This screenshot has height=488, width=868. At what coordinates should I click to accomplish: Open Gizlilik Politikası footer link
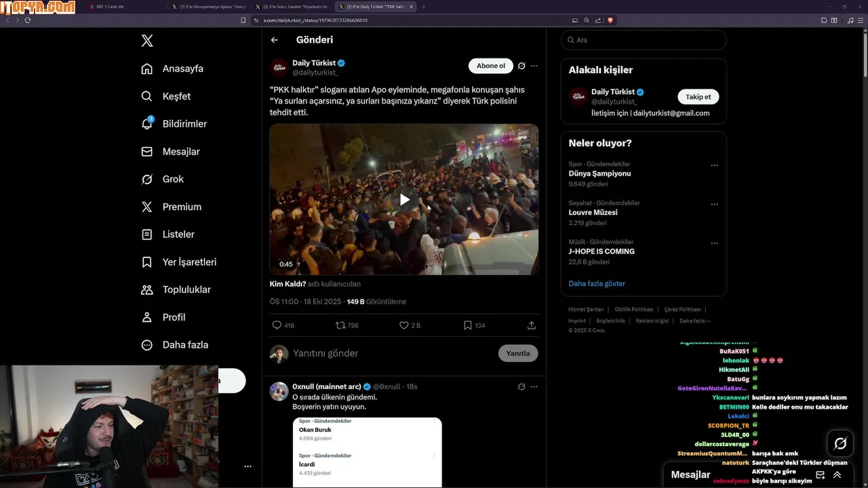coord(633,309)
